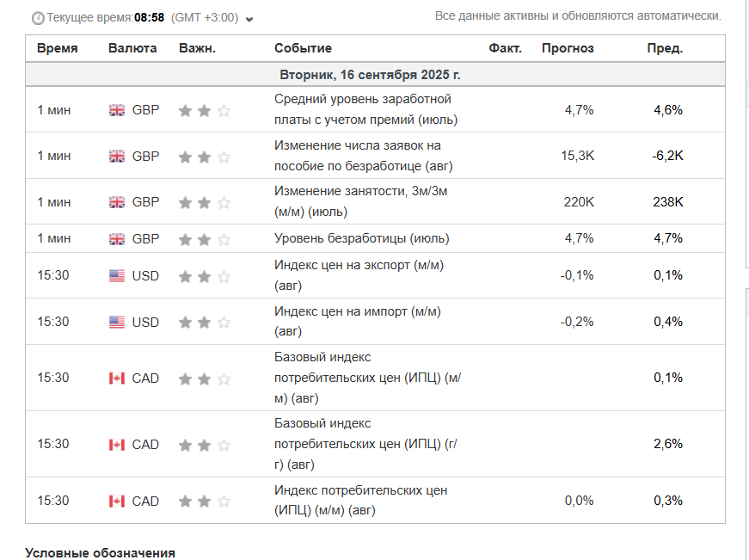Open the GMT +3:00 timezone dropdown arrow
This screenshot has height=560, width=749.
click(x=249, y=19)
